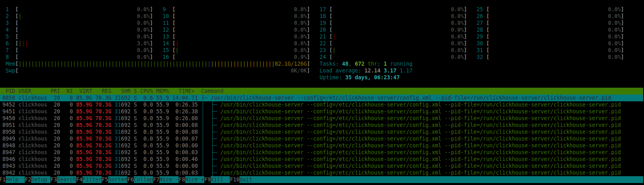This screenshot has width=644, height=185.
Task: Sort by the PRI column header
Action: click(55, 91)
